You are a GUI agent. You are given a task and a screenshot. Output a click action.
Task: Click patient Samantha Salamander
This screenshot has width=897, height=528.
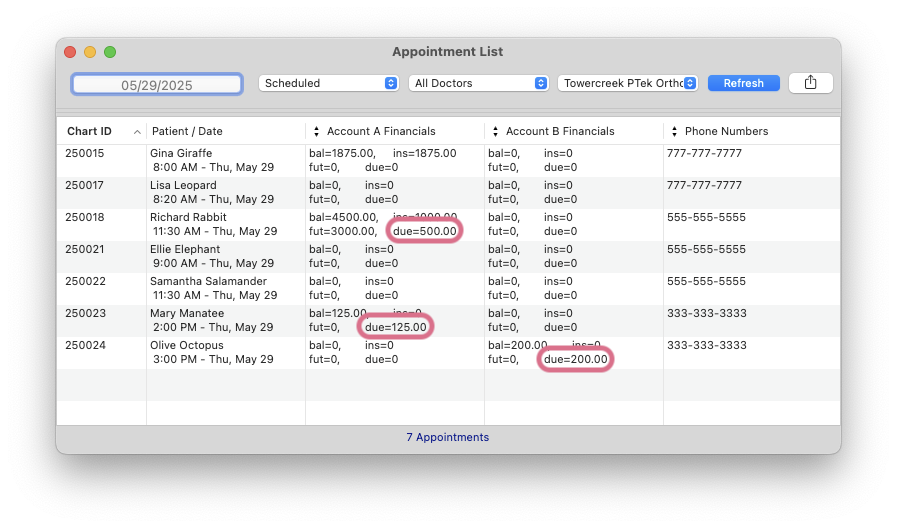pos(208,281)
